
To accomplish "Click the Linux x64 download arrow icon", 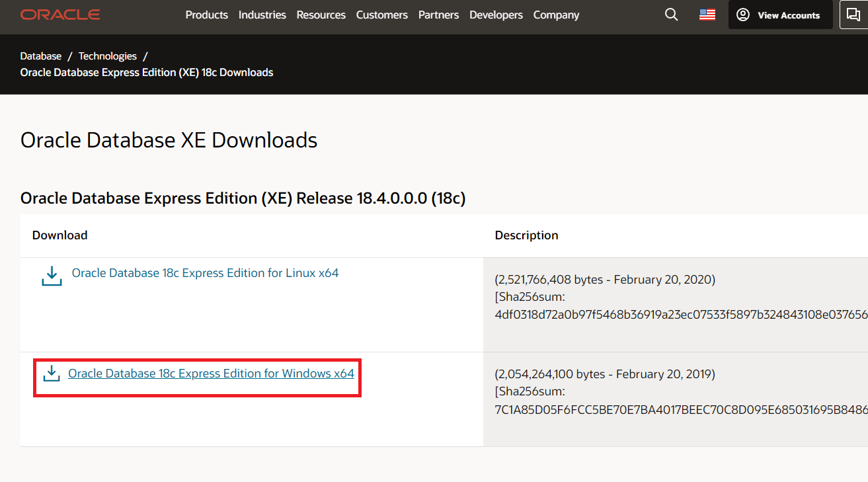I will [52, 276].
